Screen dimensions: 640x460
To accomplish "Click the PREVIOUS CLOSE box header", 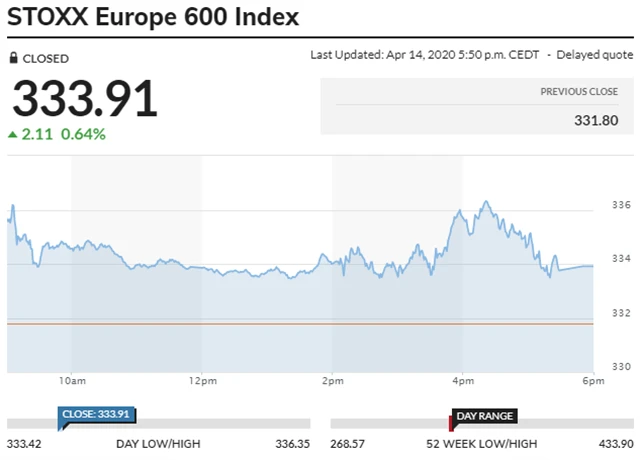I will pos(579,91).
